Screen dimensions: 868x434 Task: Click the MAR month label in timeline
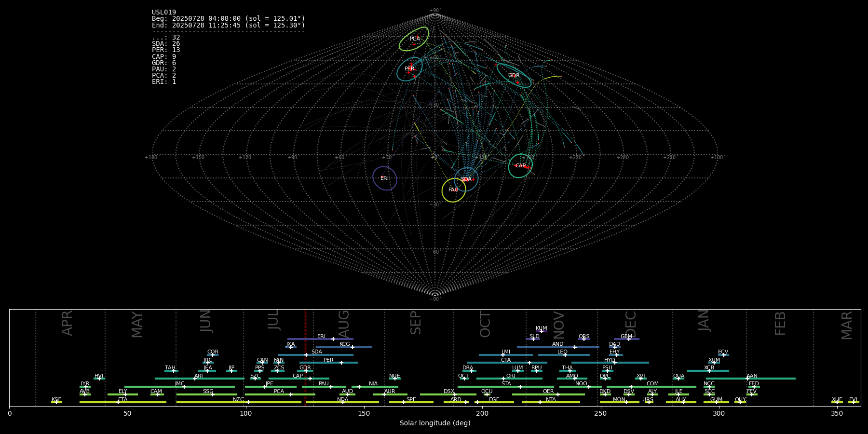pyautogui.click(x=847, y=325)
